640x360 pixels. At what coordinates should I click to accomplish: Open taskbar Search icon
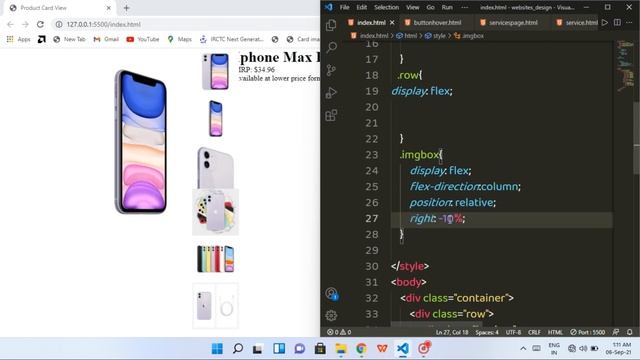pos(238,349)
